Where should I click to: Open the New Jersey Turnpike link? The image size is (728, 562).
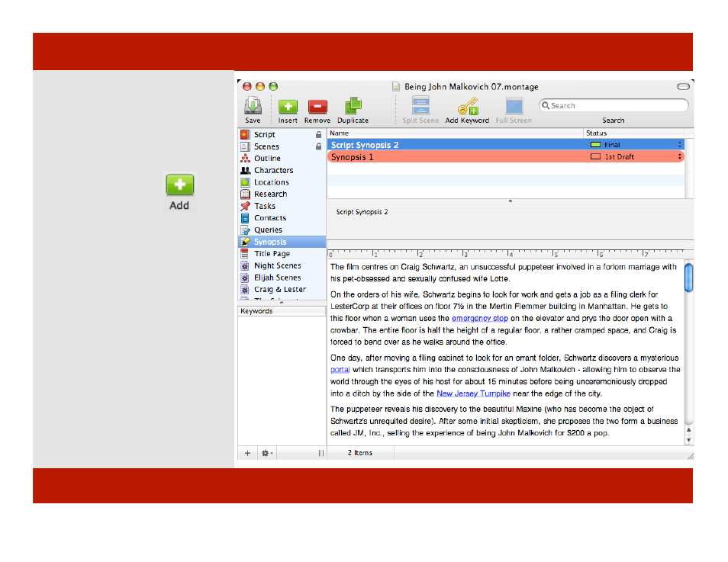coord(473,393)
